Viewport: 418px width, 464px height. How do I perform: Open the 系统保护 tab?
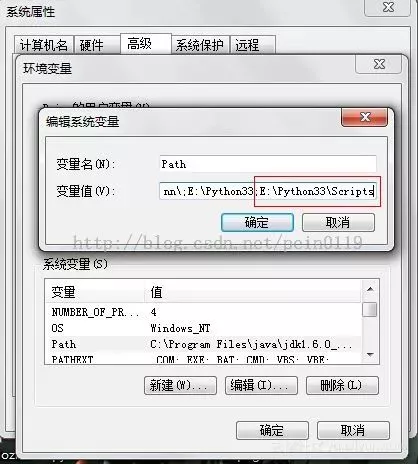pyautogui.click(x=200, y=45)
